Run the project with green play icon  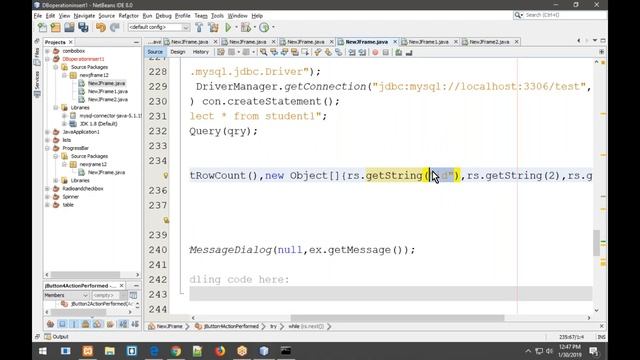coord(228,27)
